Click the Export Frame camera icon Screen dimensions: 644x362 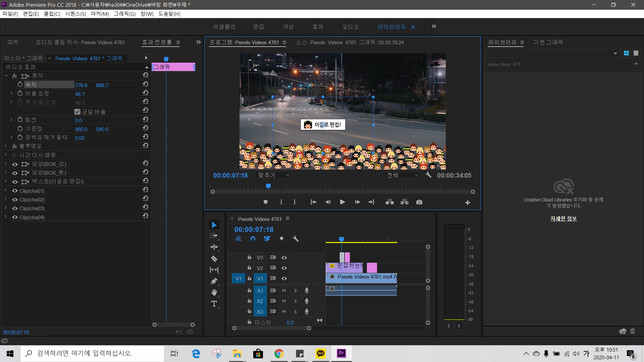pos(419,202)
